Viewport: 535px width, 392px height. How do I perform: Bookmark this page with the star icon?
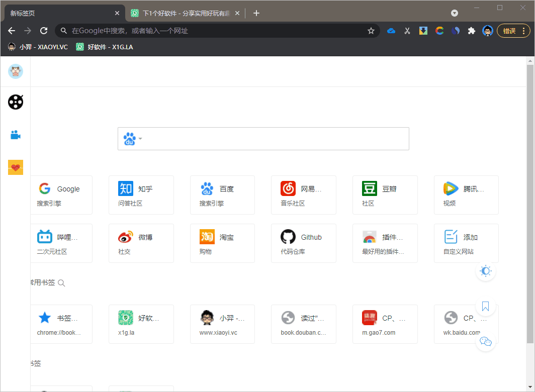371,31
